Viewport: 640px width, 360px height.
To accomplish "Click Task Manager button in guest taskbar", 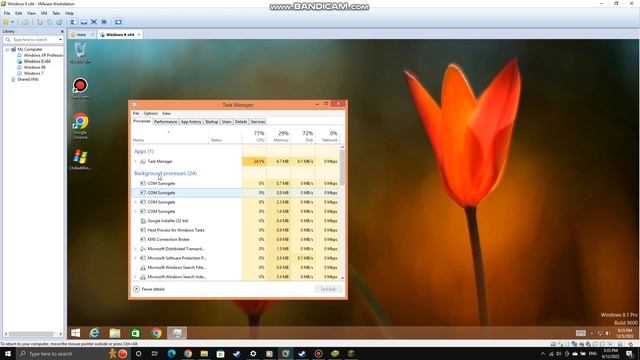I will (177, 333).
